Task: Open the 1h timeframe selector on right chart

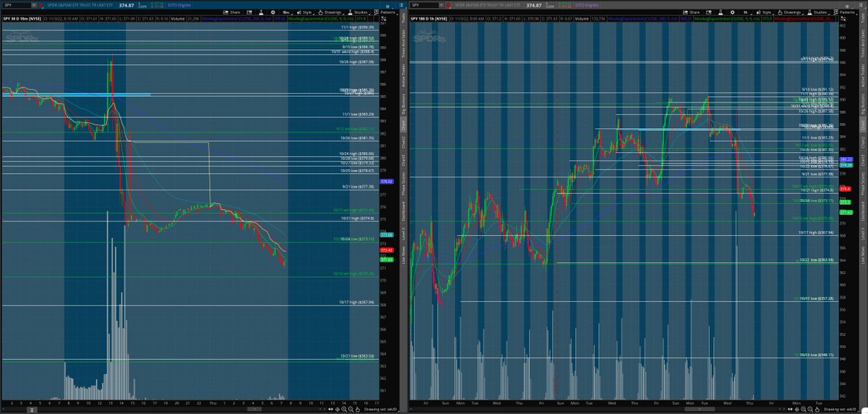Action: tap(746, 12)
